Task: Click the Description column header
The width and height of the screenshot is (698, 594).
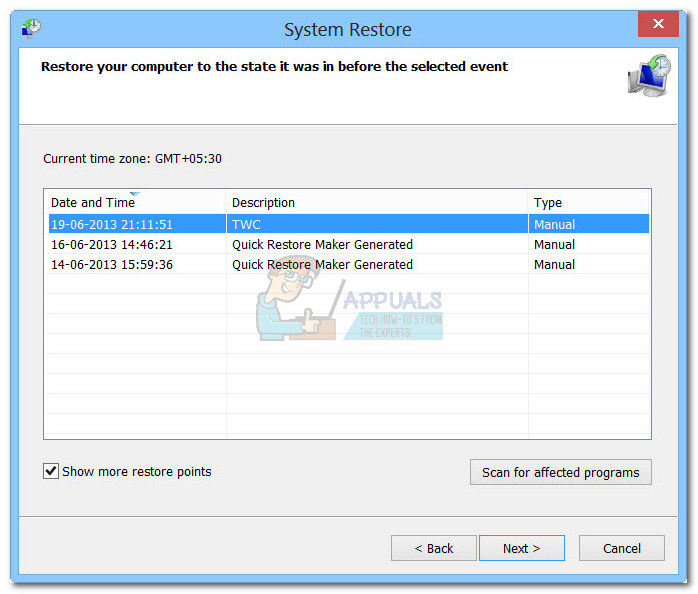Action: pos(377,202)
